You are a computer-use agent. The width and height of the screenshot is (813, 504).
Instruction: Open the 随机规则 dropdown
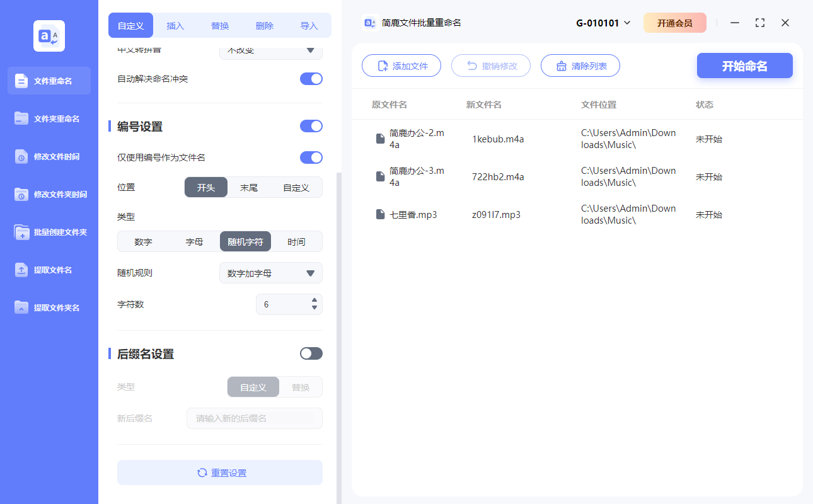[270, 273]
